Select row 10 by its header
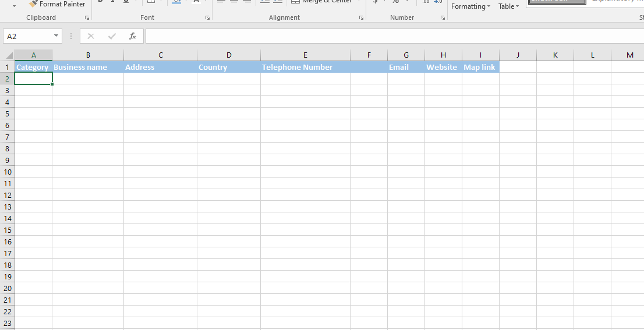This screenshot has height=330, width=644. point(8,172)
